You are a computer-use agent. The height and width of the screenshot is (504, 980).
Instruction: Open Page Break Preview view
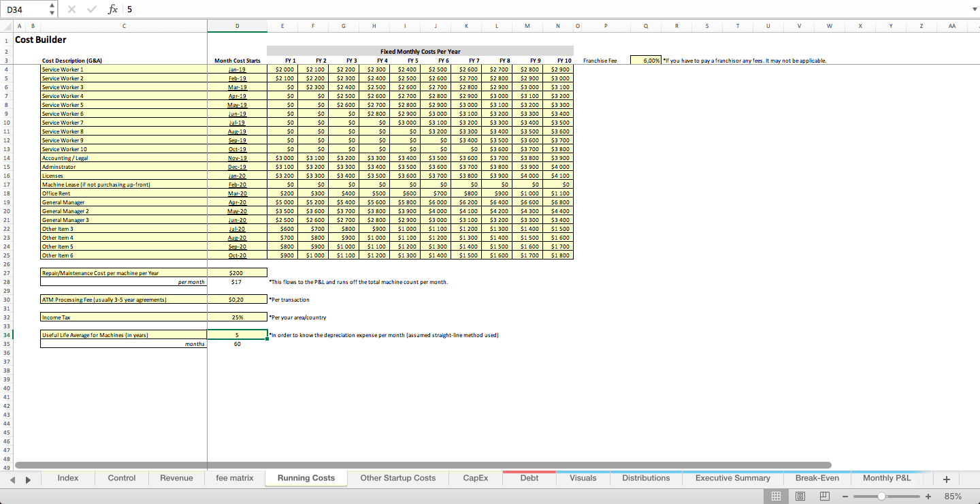824,497
